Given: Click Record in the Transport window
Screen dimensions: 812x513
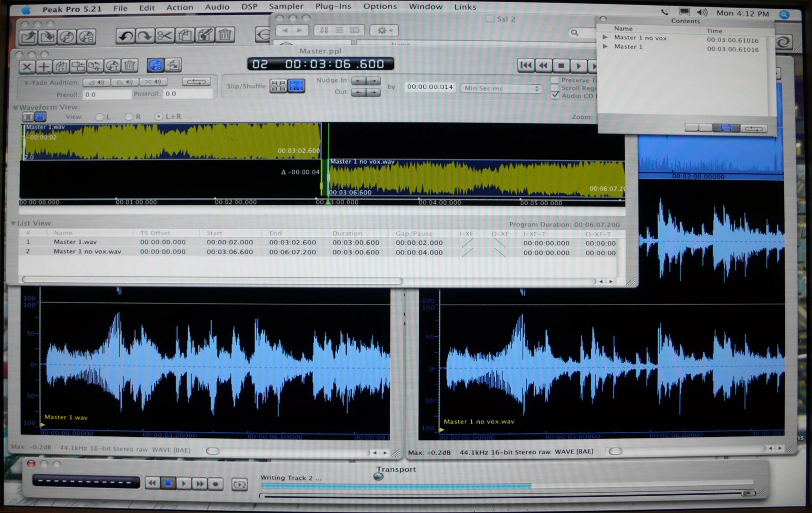Looking at the screenshot, I should [216, 484].
